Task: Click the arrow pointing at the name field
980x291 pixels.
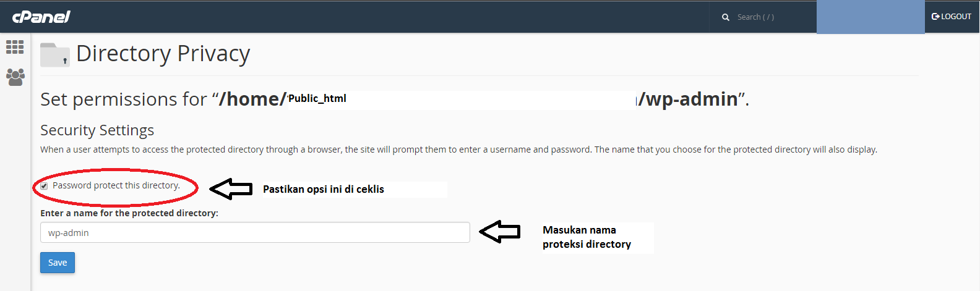Action: tap(500, 232)
